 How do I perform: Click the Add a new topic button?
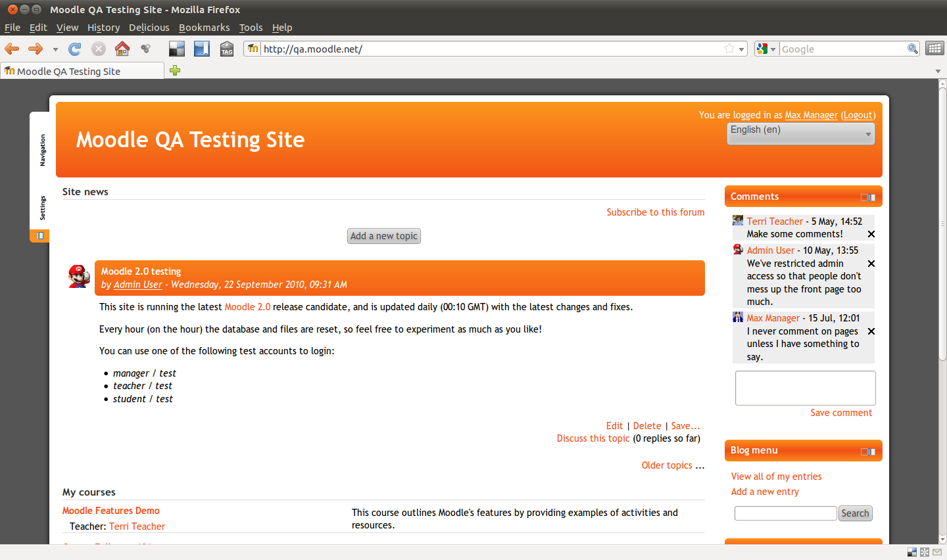[384, 236]
